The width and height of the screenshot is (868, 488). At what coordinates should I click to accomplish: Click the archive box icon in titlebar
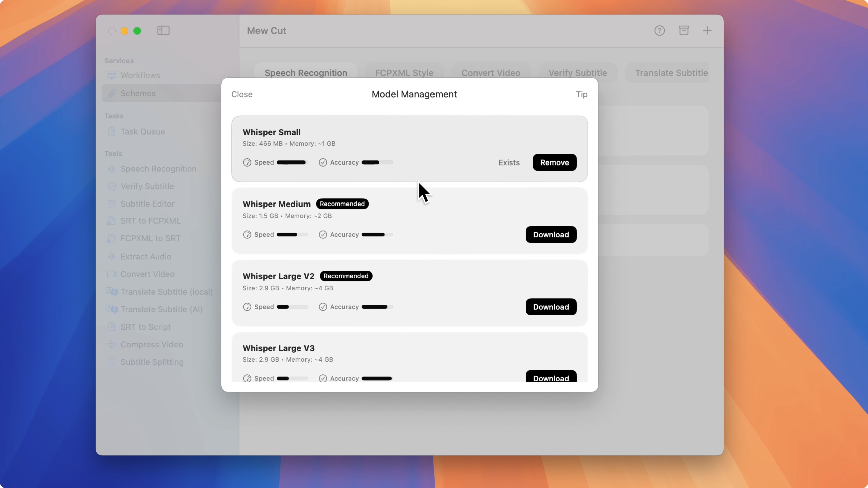(x=684, y=30)
